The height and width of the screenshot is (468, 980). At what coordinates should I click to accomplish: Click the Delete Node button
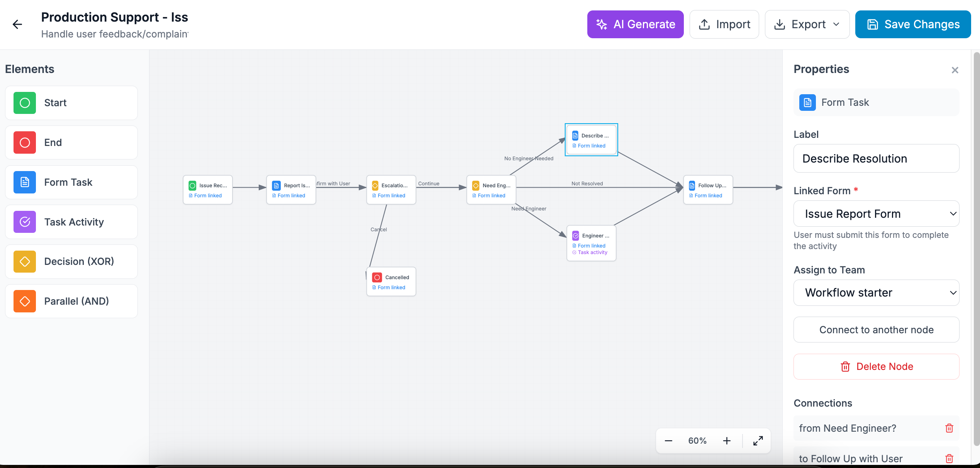[876, 366]
